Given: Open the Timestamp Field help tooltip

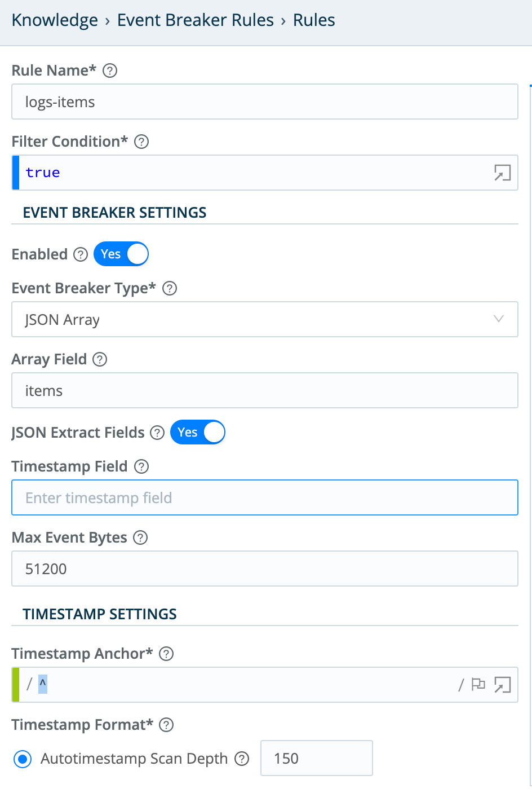Looking at the screenshot, I should pyautogui.click(x=143, y=466).
